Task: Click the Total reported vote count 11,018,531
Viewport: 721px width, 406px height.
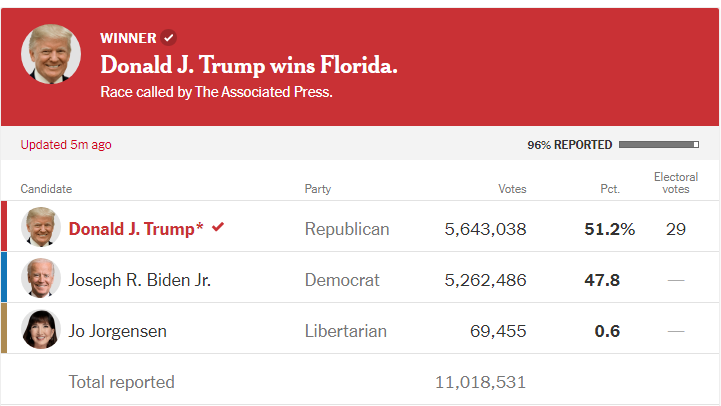Action: (x=481, y=382)
